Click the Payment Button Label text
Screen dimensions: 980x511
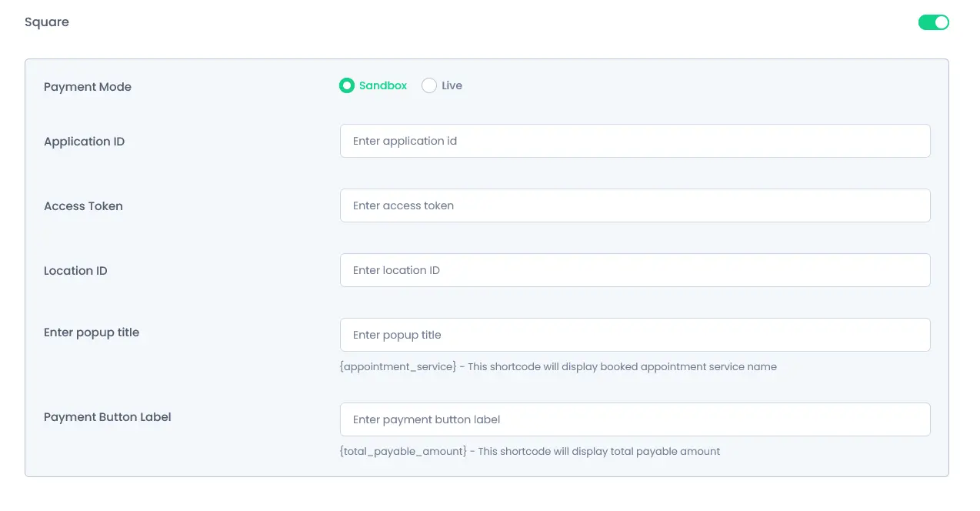[x=108, y=417]
